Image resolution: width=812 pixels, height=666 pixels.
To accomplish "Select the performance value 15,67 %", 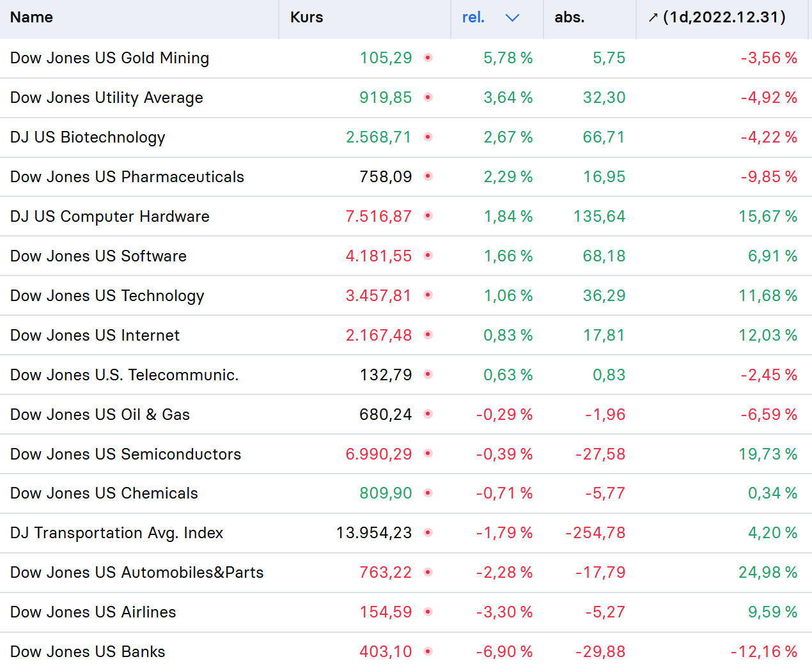I will click(x=768, y=217).
